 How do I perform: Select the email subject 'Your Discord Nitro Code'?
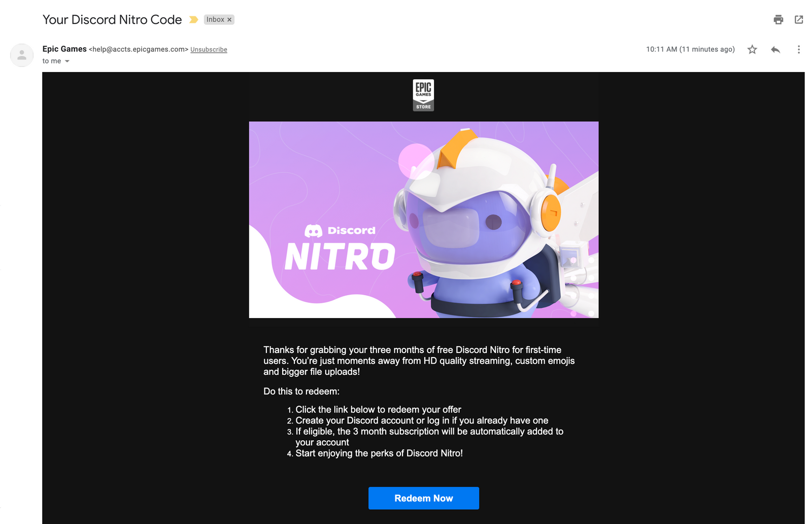(x=112, y=20)
